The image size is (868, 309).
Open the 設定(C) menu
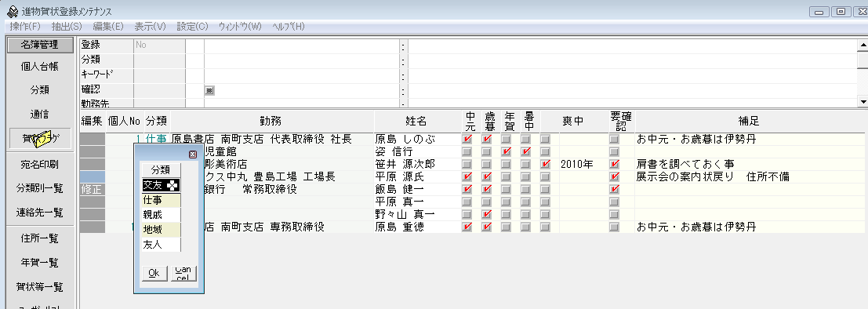192,26
